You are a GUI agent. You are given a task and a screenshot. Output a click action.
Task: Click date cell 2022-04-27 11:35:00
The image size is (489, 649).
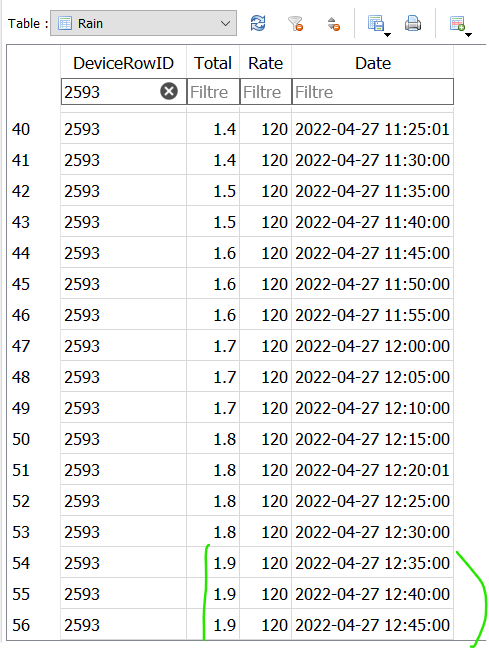coord(373,191)
